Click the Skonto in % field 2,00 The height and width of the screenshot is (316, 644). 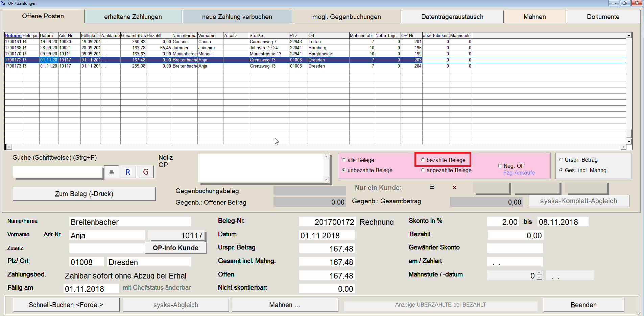coord(503,222)
